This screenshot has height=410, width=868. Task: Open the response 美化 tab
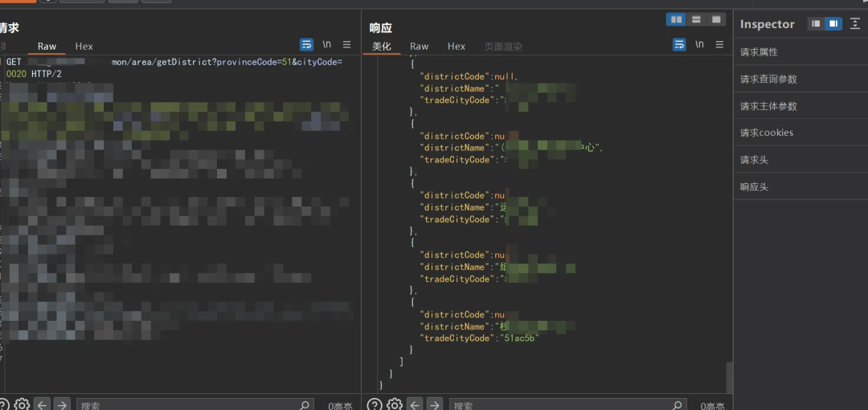pos(382,47)
